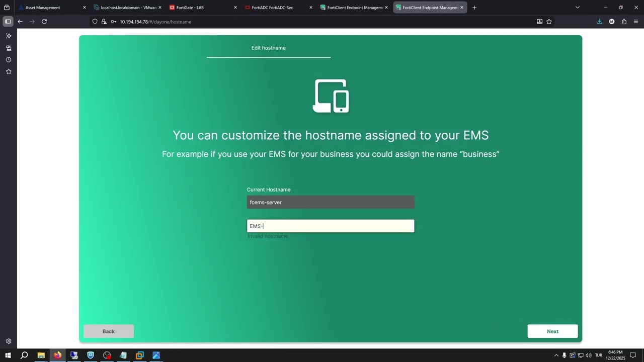Click the connection security lock icon
Image resolution: width=644 pixels, height=362 pixels.
[104, 22]
